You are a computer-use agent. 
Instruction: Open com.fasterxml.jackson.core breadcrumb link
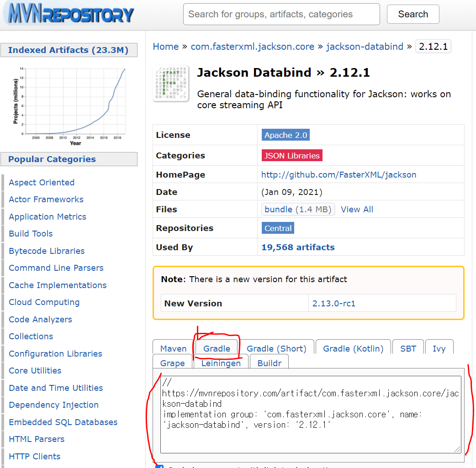tap(252, 47)
